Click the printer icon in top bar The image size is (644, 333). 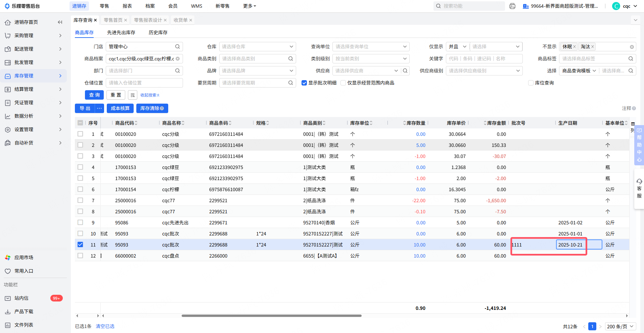tap(512, 6)
